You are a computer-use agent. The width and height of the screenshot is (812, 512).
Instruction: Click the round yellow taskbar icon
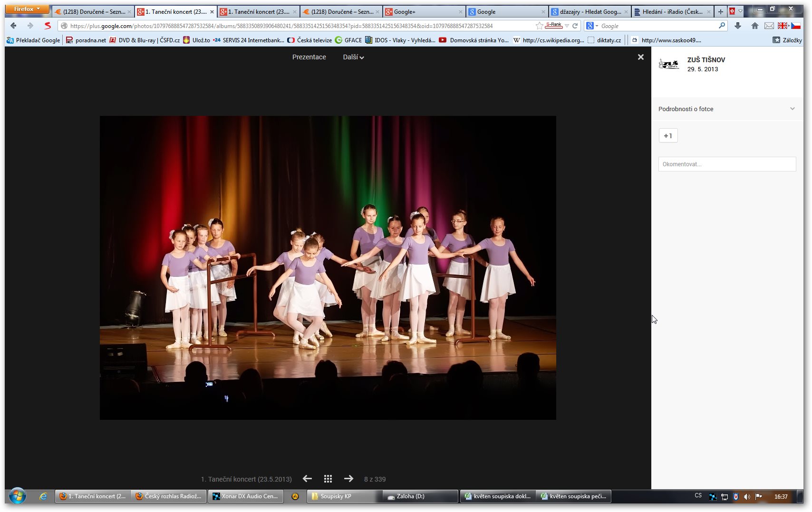295,496
